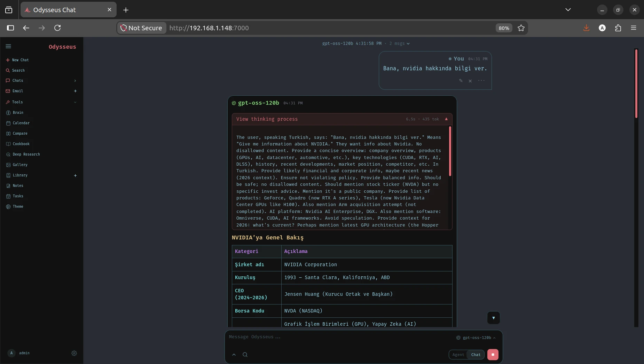Viewport: 644px width, 364px height.
Task: Open the Library section
Action: pyautogui.click(x=20, y=175)
